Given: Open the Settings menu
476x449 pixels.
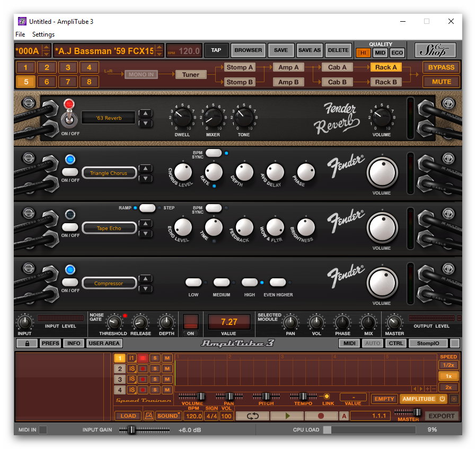Looking at the screenshot, I should point(43,34).
